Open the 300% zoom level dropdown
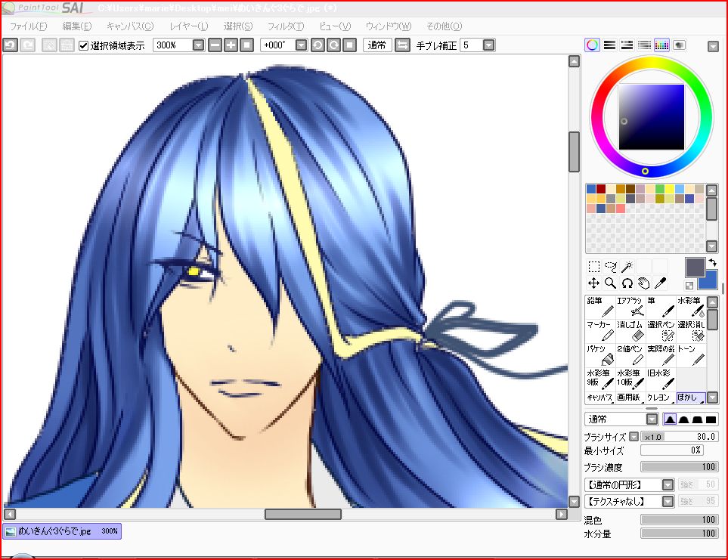 point(198,45)
